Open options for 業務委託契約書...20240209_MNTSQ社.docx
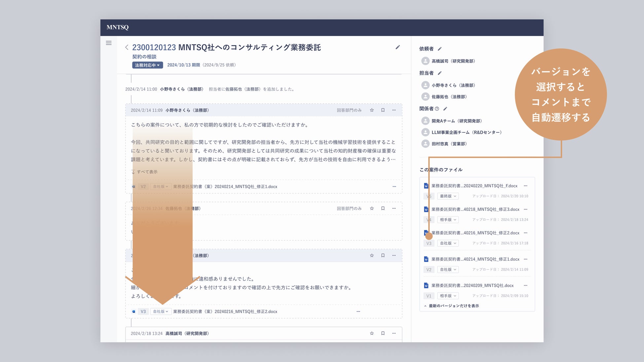Image resolution: width=644 pixels, height=362 pixels. [x=525, y=285]
